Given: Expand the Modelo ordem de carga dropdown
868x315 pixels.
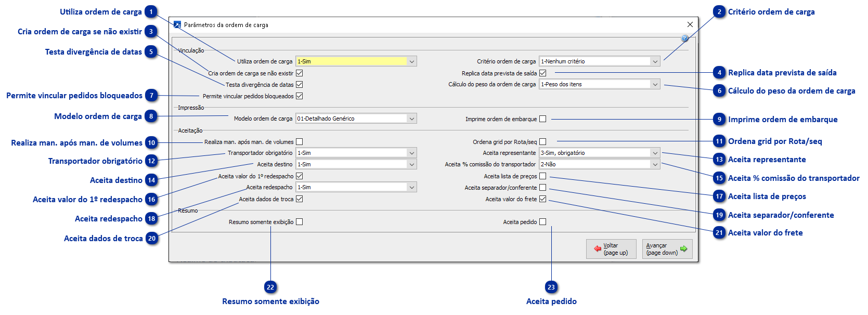Looking at the screenshot, I should click(x=412, y=119).
